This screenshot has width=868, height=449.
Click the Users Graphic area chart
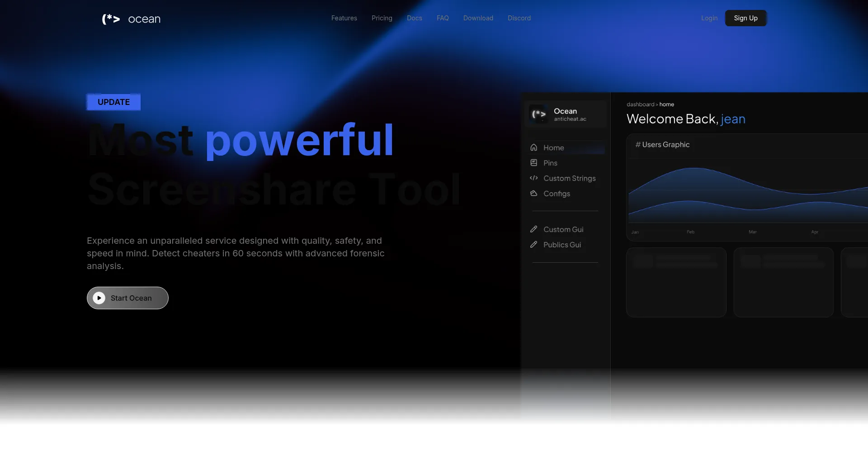pyautogui.click(x=748, y=195)
